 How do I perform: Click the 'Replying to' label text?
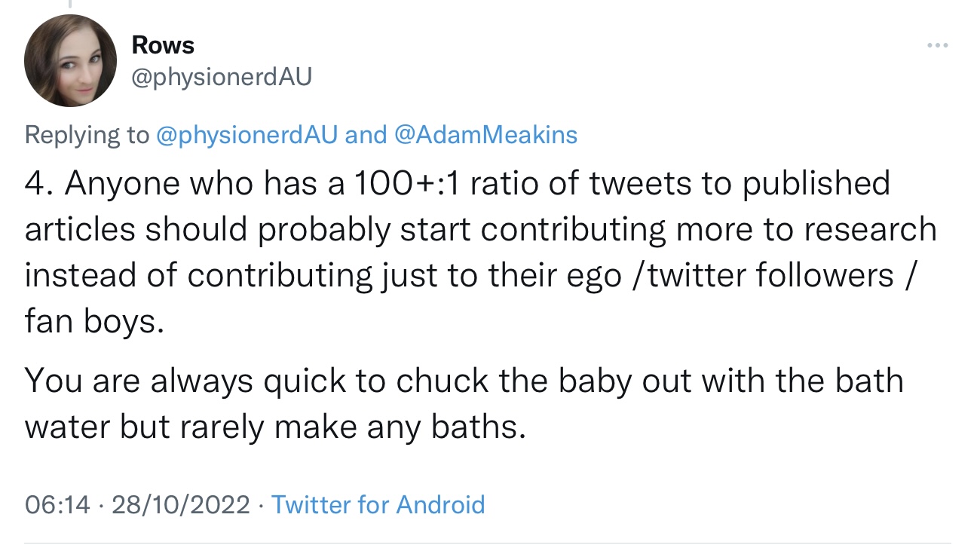pyautogui.click(x=87, y=135)
